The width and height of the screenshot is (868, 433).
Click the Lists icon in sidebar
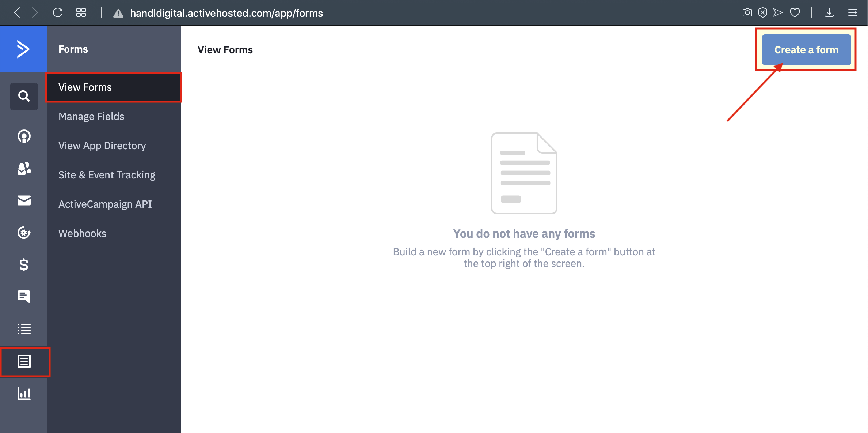point(24,328)
